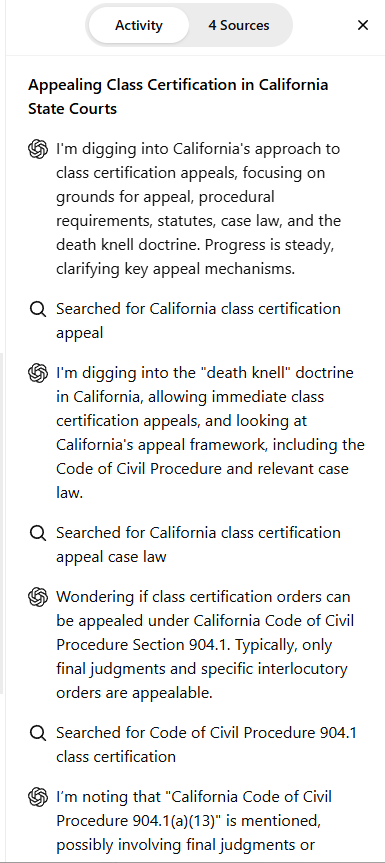Viewport: 385px width, 863px height.
Task: Click the scrollbar on the left edge
Action: [x=2, y=523]
